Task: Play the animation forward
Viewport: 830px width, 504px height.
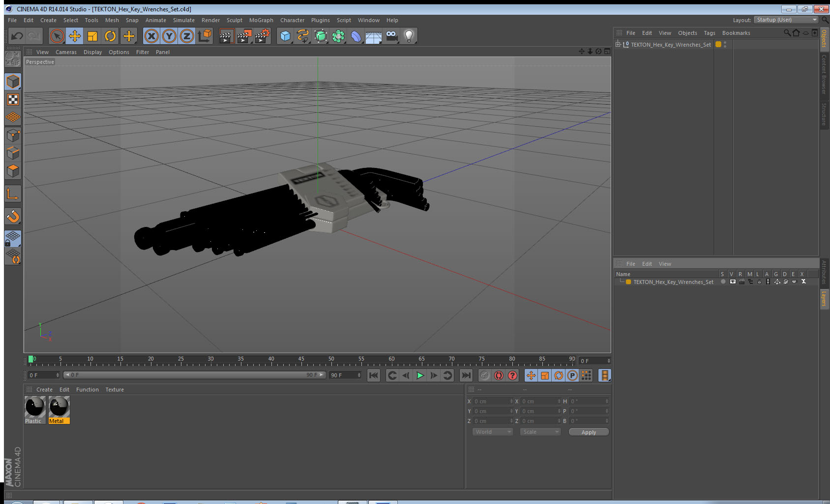Action: click(x=420, y=375)
